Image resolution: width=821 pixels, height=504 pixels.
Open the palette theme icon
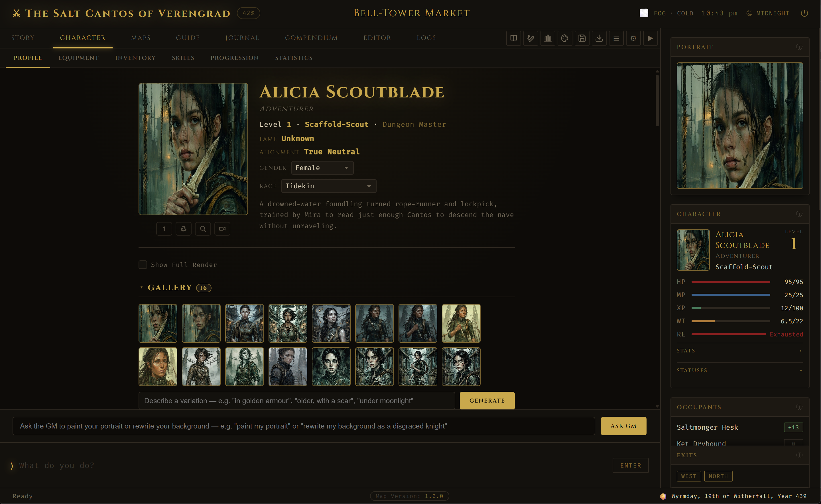pos(565,38)
